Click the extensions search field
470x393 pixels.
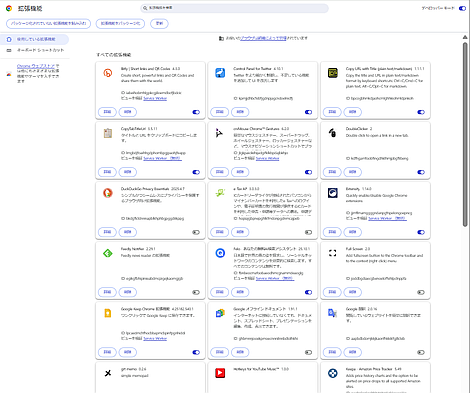(x=234, y=8)
